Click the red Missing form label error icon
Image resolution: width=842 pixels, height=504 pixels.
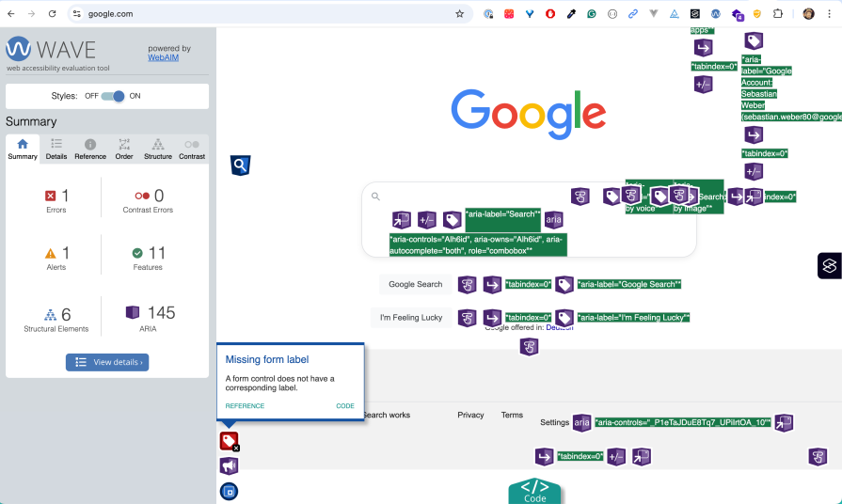[x=230, y=441]
